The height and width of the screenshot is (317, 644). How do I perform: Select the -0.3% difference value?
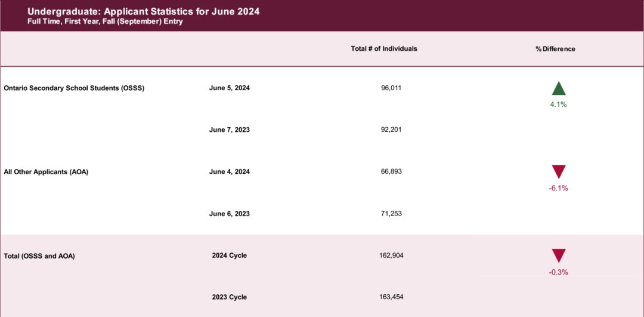[558, 272]
